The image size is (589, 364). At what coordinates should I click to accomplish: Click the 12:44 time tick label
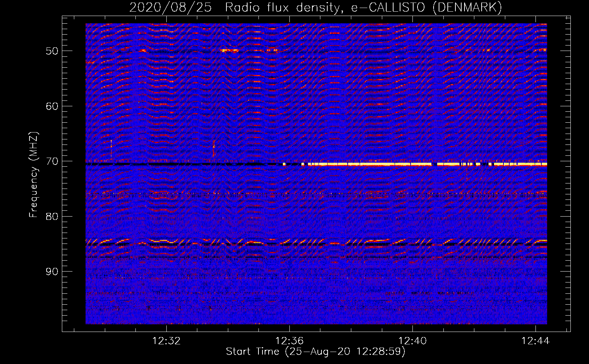535,341
